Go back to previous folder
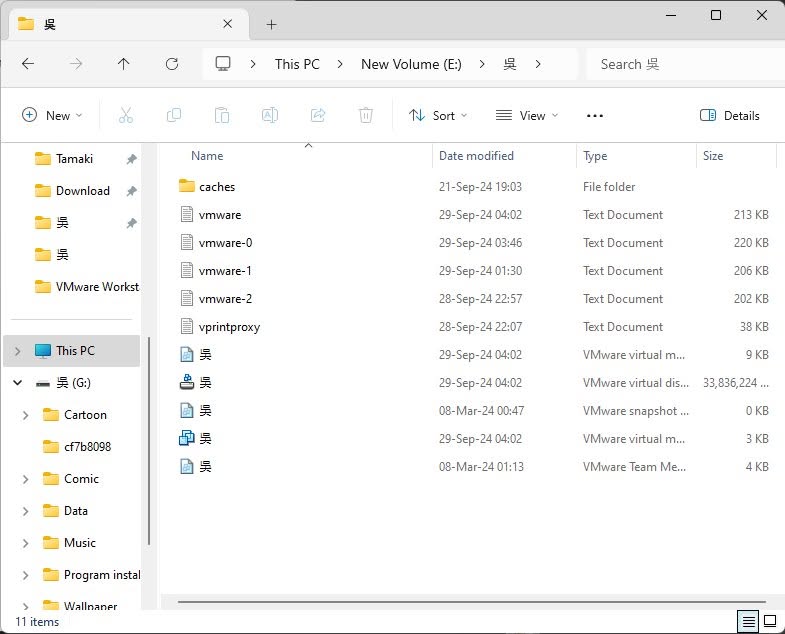785x634 pixels. click(x=28, y=64)
